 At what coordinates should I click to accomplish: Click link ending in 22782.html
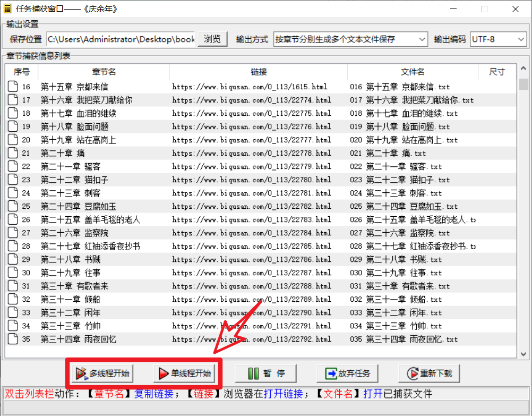[252, 206]
